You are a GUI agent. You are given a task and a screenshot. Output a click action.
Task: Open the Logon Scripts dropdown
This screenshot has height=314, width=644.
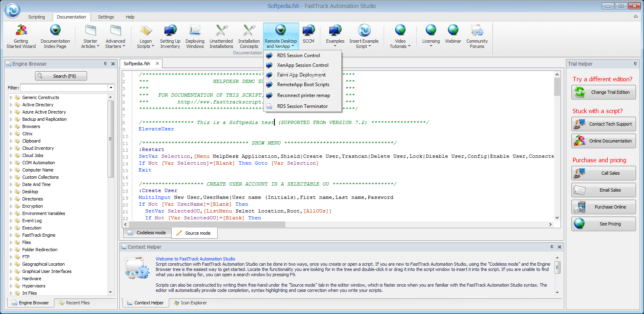point(145,36)
